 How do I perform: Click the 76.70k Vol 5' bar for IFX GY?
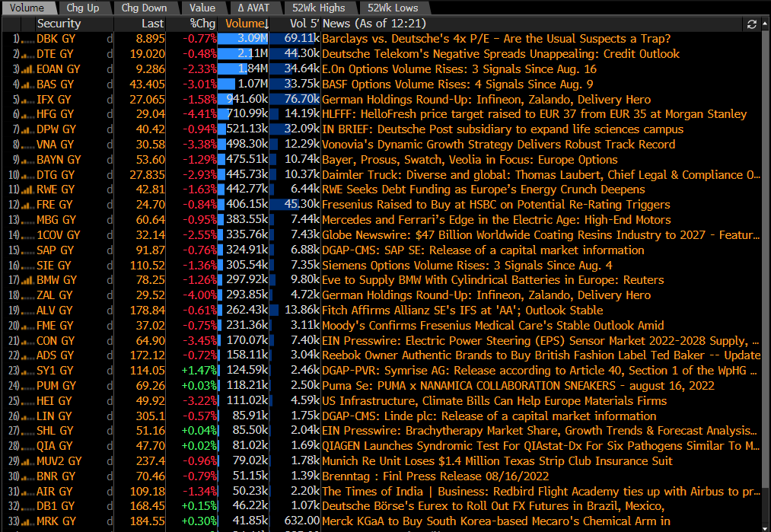point(295,99)
